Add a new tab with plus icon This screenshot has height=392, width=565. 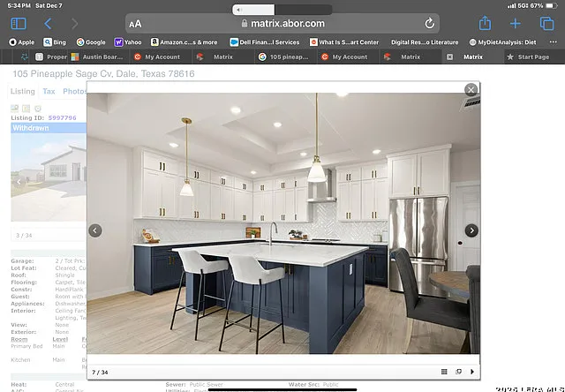pyautogui.click(x=516, y=24)
